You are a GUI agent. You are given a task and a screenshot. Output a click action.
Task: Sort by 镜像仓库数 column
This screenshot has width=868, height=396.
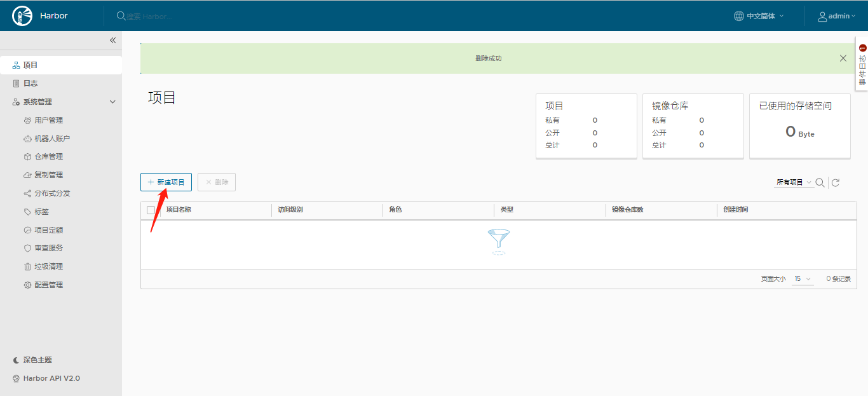(628, 210)
